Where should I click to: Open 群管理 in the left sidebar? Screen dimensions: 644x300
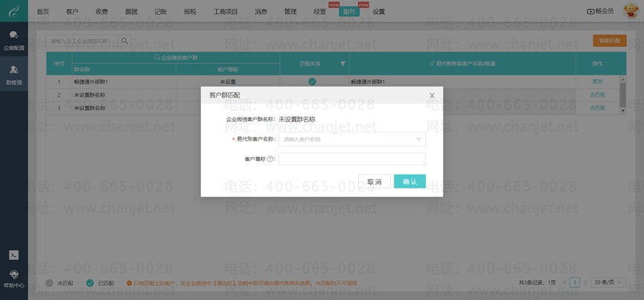14,74
